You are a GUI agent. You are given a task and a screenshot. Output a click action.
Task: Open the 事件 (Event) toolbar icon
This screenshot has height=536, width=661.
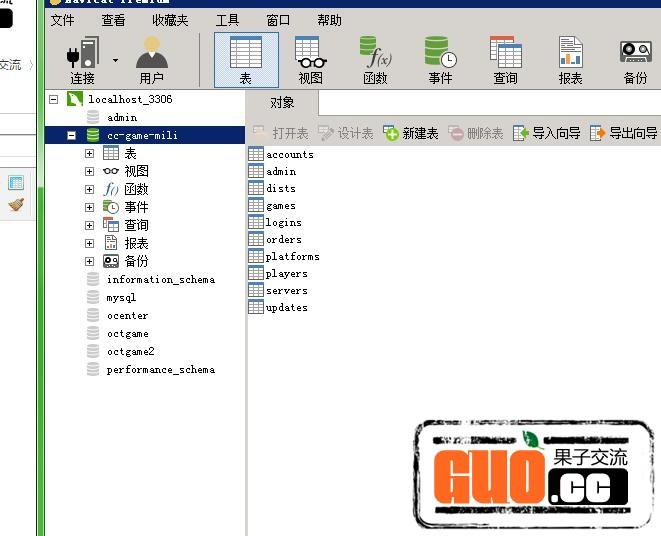click(x=440, y=59)
